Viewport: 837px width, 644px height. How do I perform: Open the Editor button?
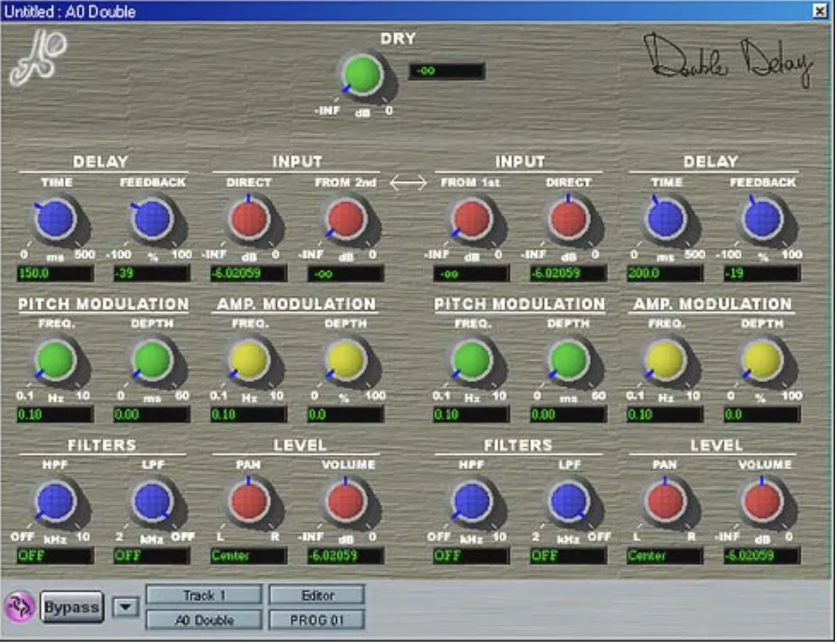[x=317, y=595]
